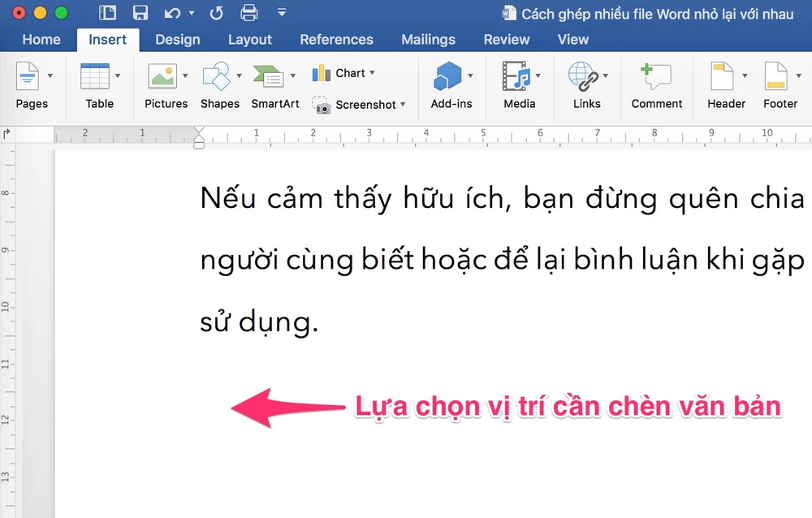Expand the Quick Access Toolbar customize arrow
The height and width of the screenshot is (518, 812).
point(282,13)
